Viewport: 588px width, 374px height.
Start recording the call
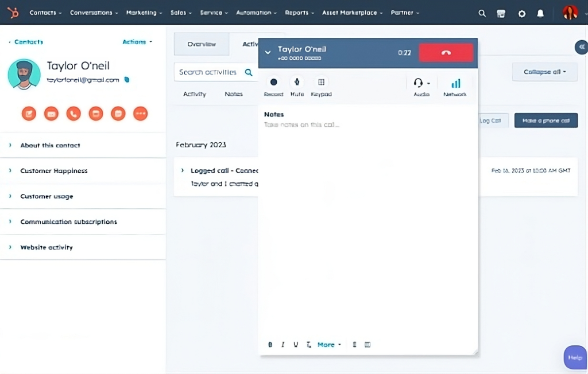(x=273, y=83)
